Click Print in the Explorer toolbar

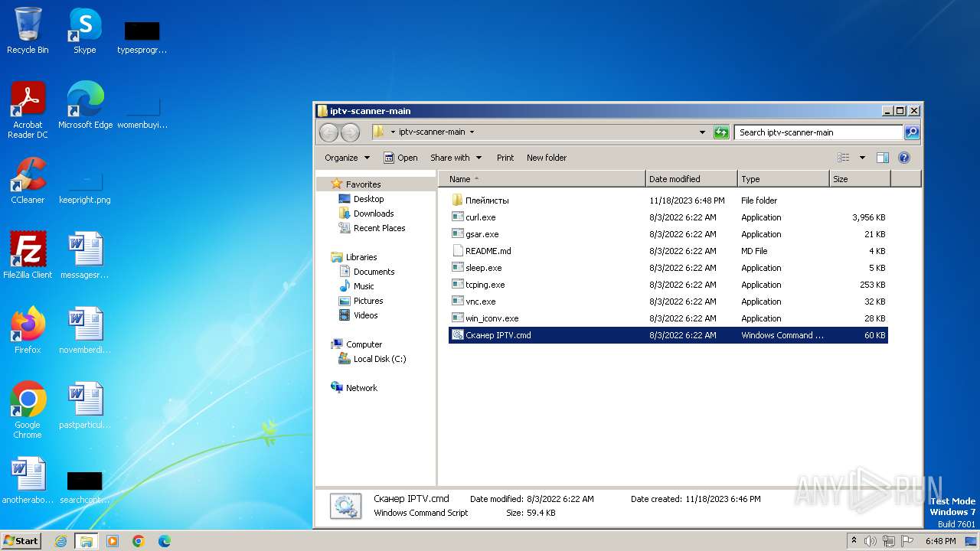[505, 158]
